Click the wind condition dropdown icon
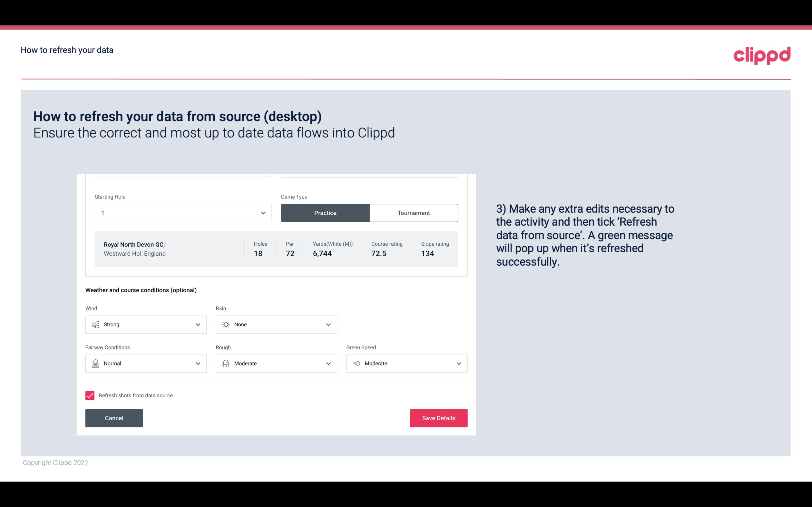 point(197,324)
